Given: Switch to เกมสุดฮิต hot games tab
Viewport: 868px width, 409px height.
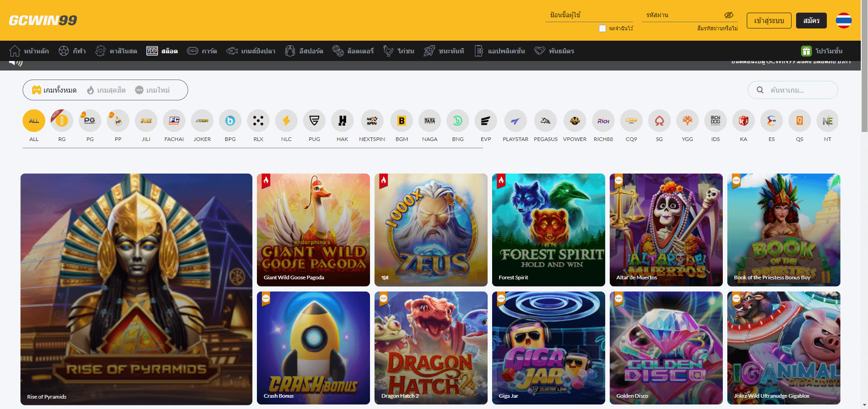Looking at the screenshot, I should [106, 90].
